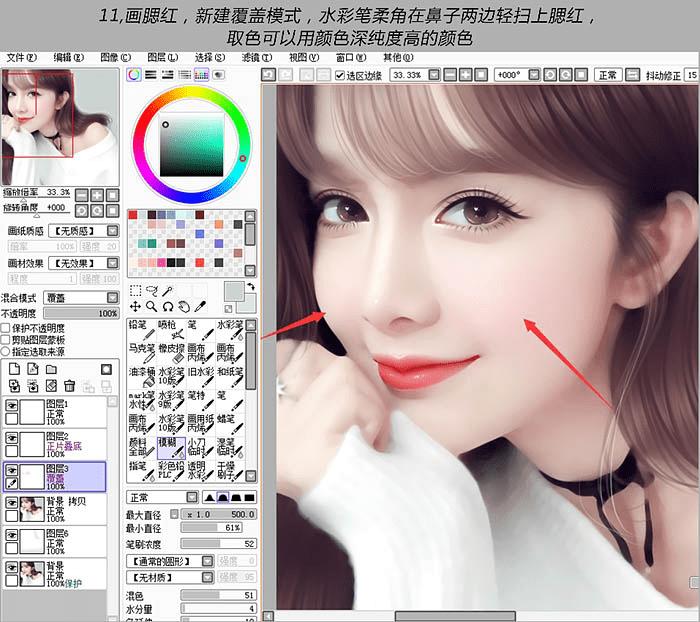Adjust the 笔刷浓度 slider
Image resolution: width=700 pixels, height=622 pixels.
[x=219, y=543]
